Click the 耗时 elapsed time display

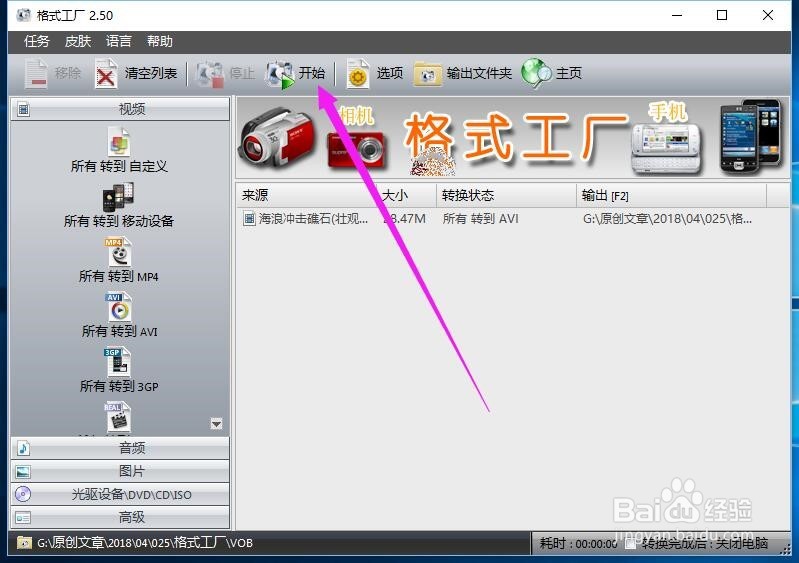(x=578, y=544)
